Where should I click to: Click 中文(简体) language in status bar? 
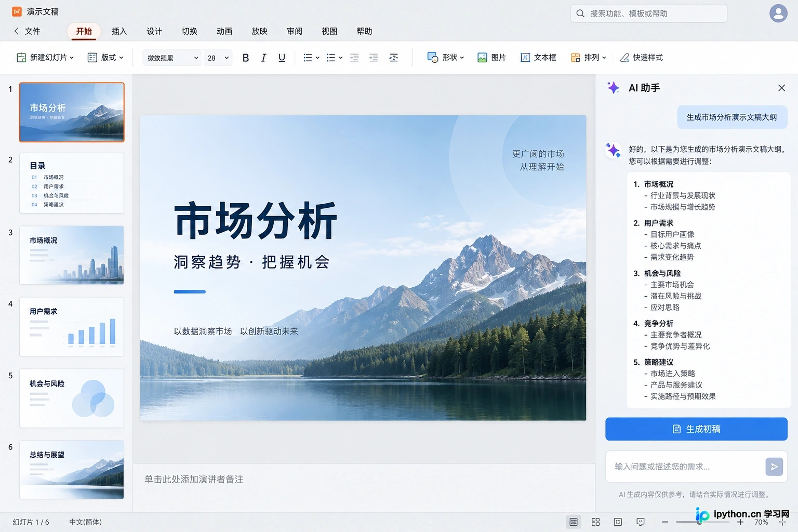(86, 522)
